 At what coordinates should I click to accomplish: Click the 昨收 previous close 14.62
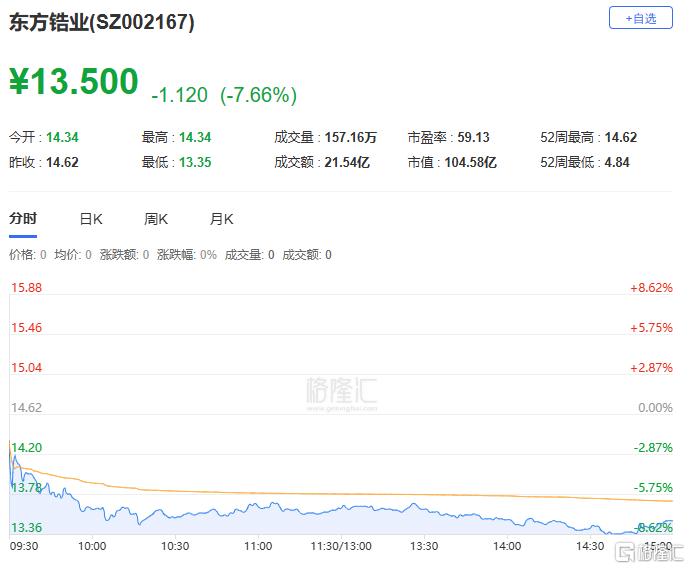(62, 162)
